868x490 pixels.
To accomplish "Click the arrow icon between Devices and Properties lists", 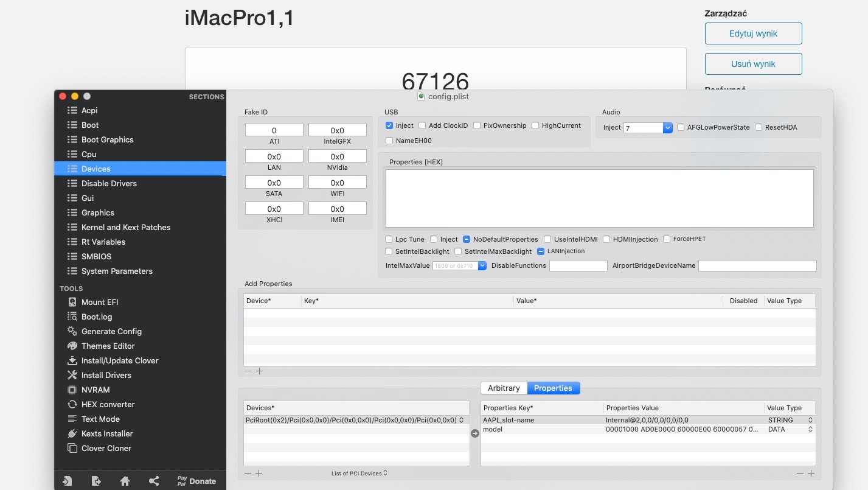I will [x=475, y=433].
